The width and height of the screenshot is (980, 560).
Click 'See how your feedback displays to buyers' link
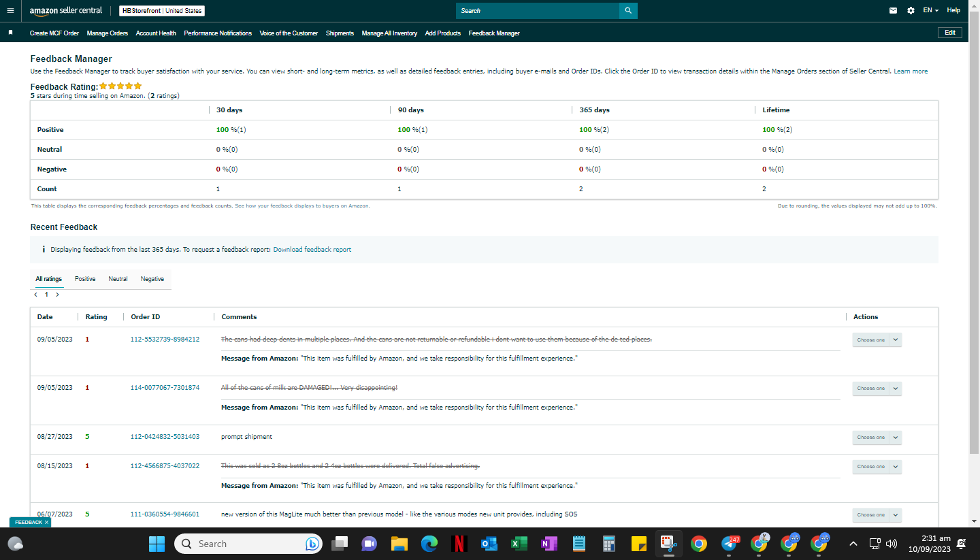click(302, 205)
